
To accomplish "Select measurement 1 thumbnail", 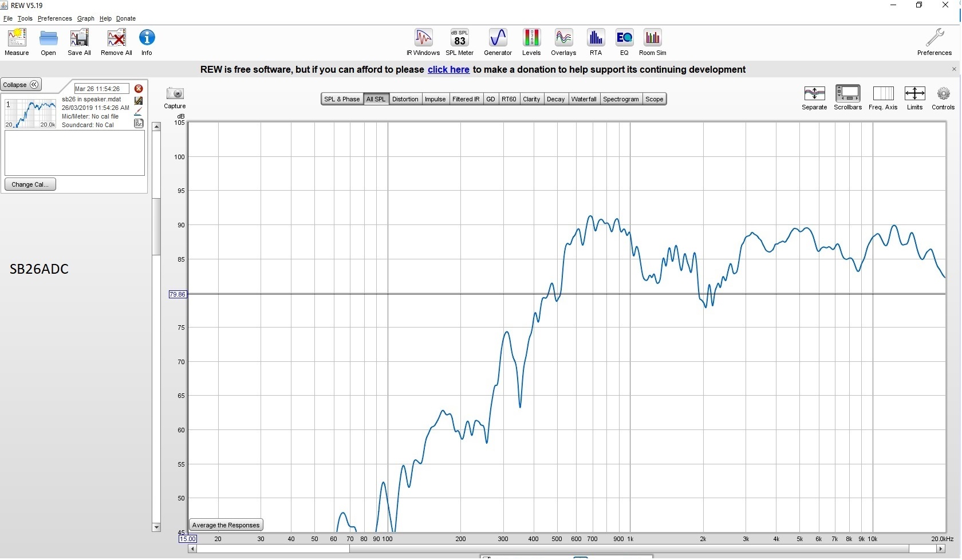I will click(x=30, y=113).
